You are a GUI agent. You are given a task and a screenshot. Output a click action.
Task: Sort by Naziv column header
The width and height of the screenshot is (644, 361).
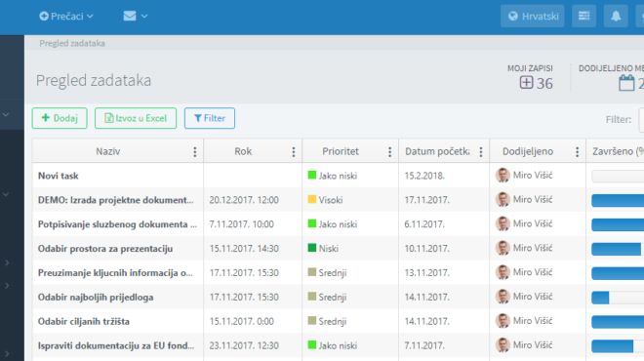108,151
